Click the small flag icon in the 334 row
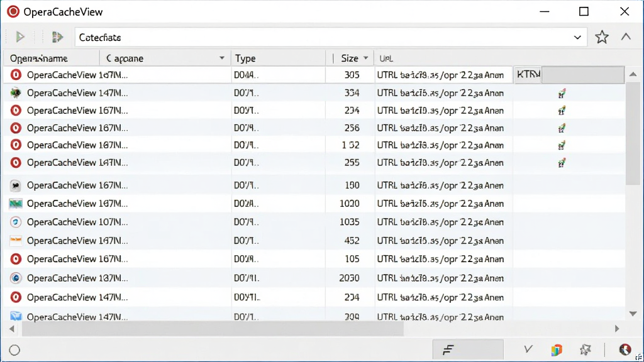This screenshot has height=362, width=644. tap(562, 94)
